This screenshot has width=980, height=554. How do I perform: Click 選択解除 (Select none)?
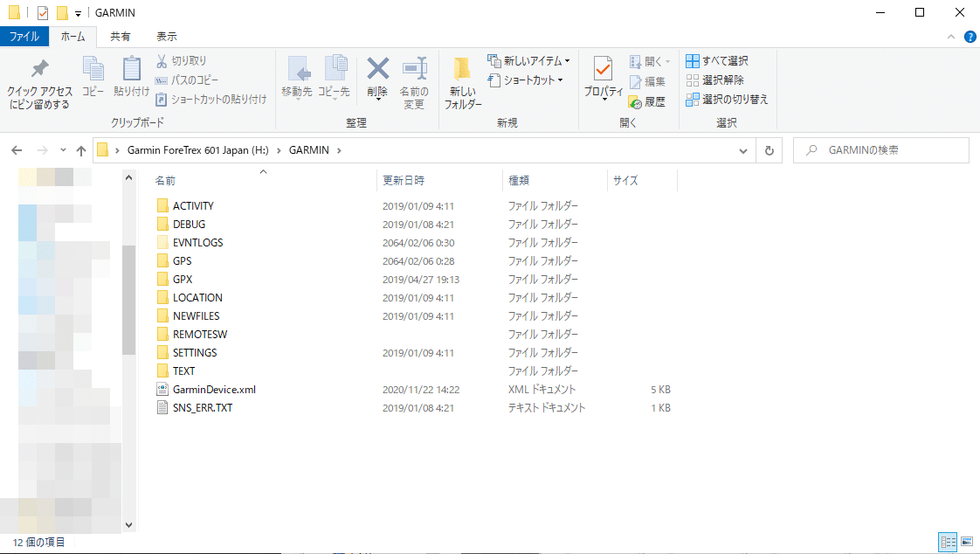click(715, 80)
